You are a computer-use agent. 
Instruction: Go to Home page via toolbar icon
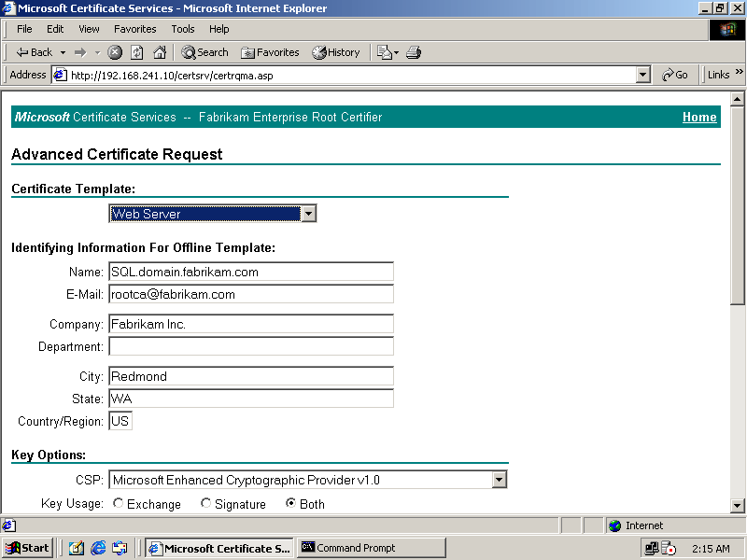coord(160,52)
